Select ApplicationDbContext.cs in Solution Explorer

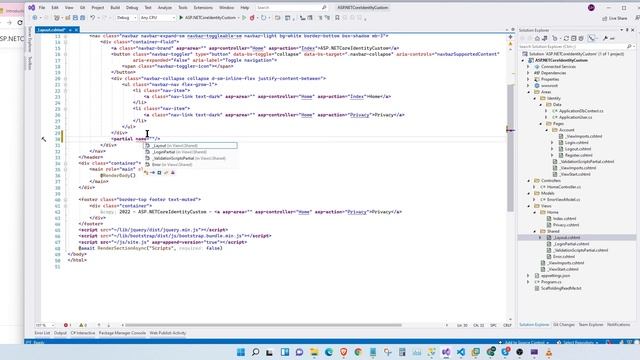581,111
